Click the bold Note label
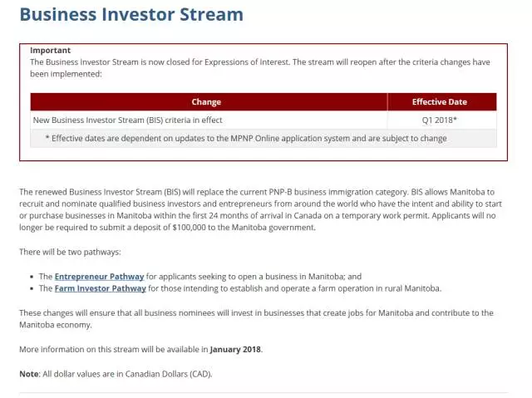 pos(29,374)
